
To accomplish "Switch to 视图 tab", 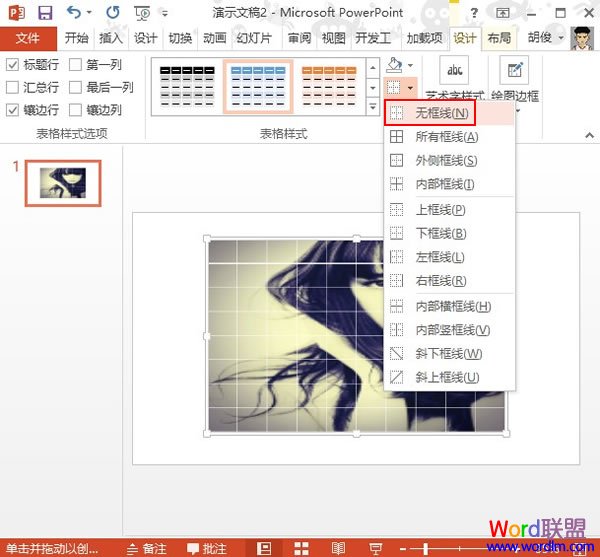I will point(333,38).
